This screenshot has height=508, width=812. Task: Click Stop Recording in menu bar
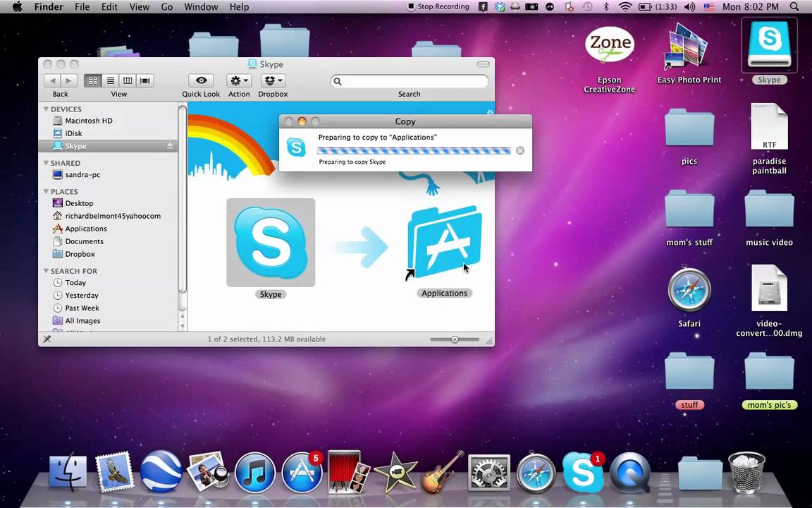438,7
